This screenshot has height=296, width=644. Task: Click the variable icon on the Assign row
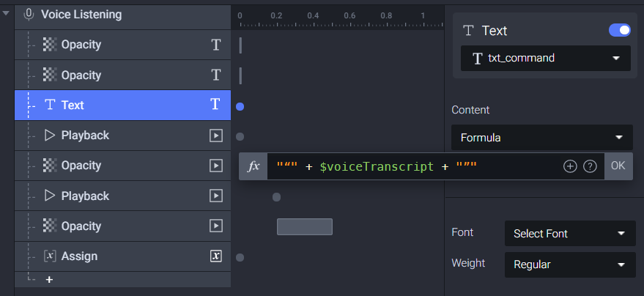(x=216, y=256)
